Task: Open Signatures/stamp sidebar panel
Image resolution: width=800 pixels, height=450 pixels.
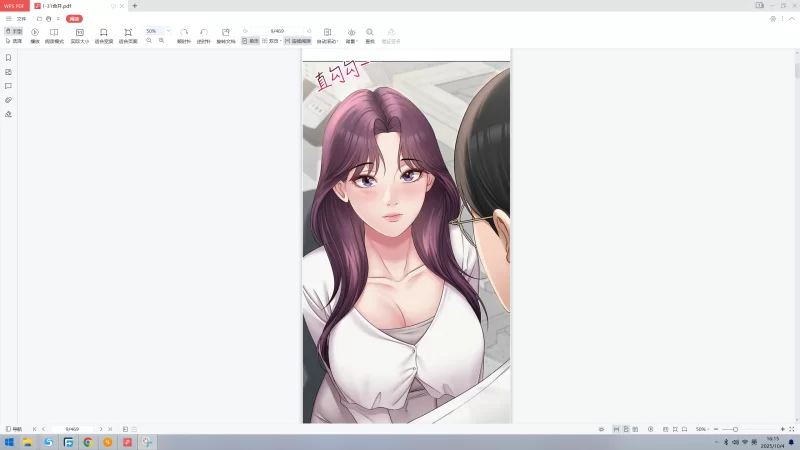Action: [x=8, y=114]
